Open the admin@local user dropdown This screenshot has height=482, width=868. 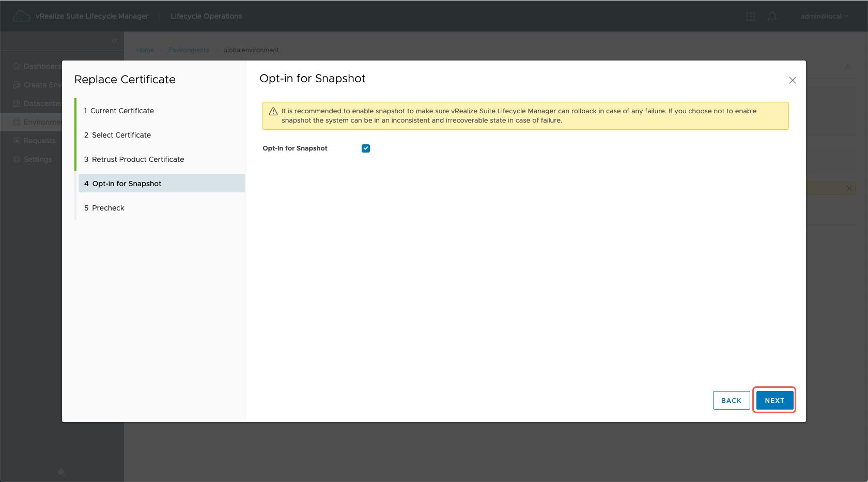[x=824, y=17]
